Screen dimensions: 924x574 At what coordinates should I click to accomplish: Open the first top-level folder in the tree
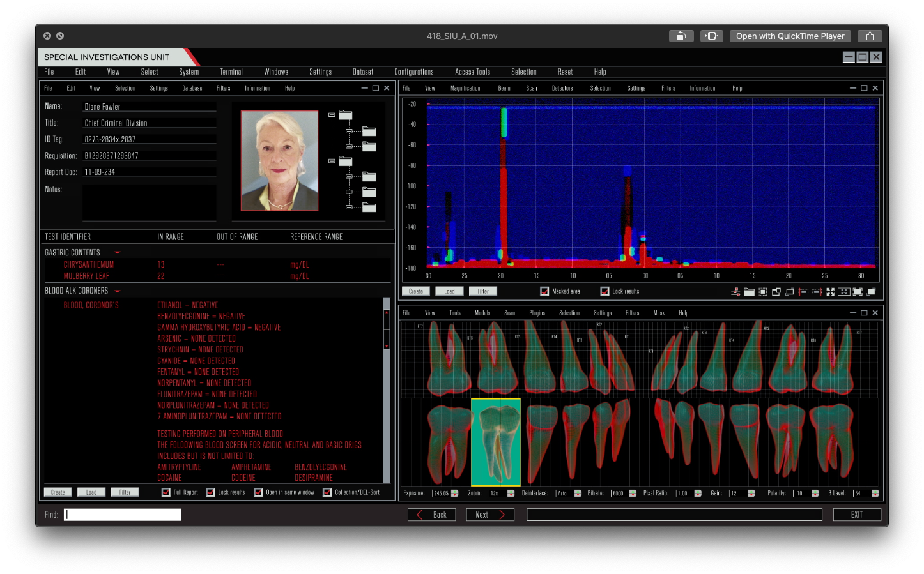346,115
